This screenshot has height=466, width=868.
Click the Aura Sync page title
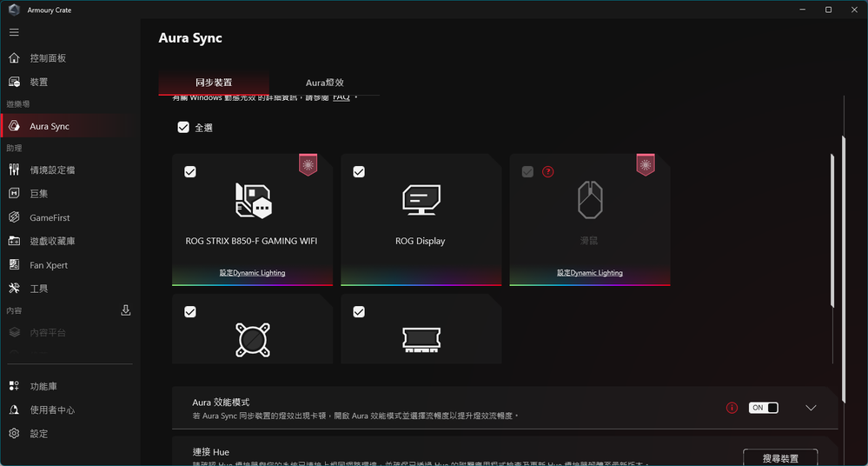tap(190, 37)
